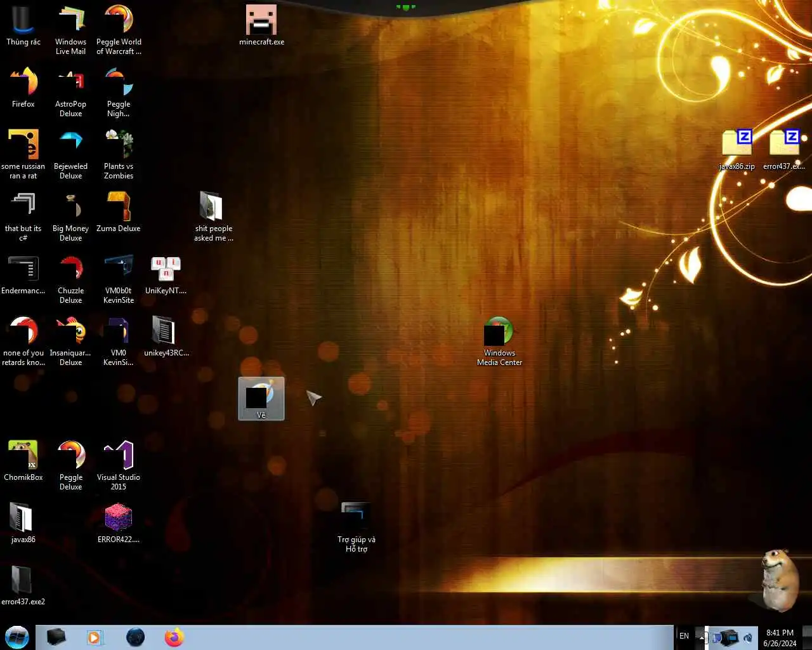The height and width of the screenshot is (650, 812).
Task: Select the Firefox desktop shortcut
Action: 23,88
